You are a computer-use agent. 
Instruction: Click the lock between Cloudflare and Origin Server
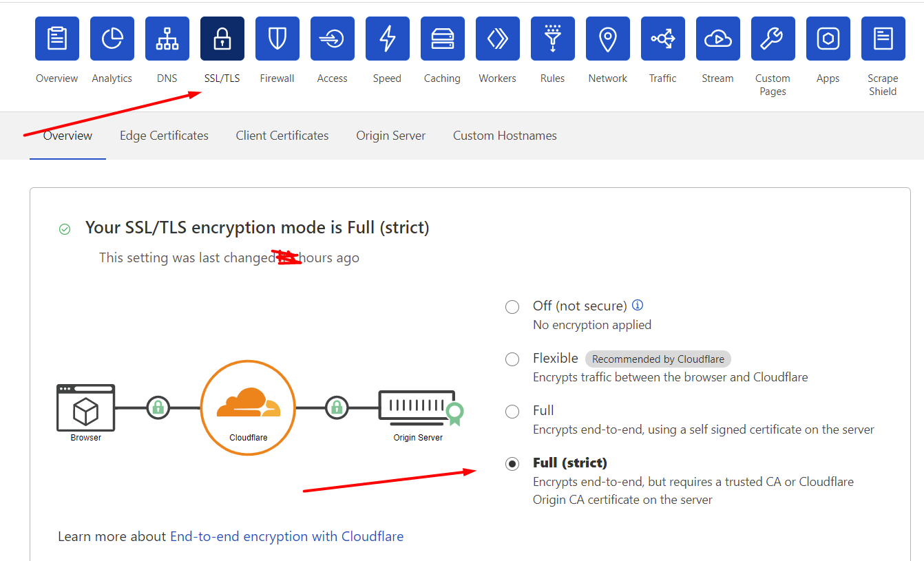[x=337, y=407]
